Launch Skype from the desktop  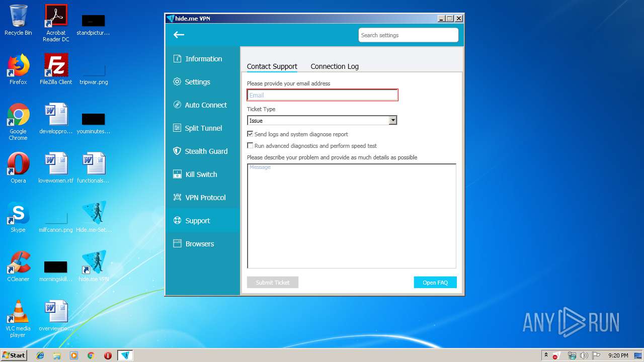[18, 217]
